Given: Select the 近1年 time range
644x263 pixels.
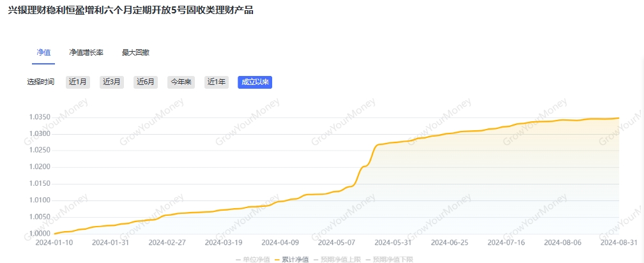Looking at the screenshot, I should pyautogui.click(x=216, y=82).
